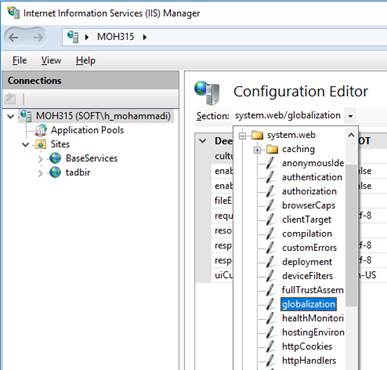
Task: Select the deployment section
Action: point(307,262)
